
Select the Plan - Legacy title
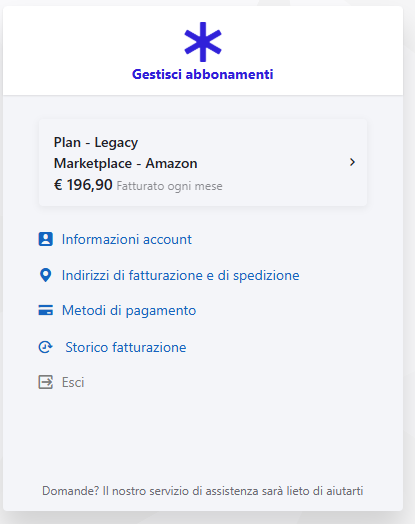(x=96, y=142)
